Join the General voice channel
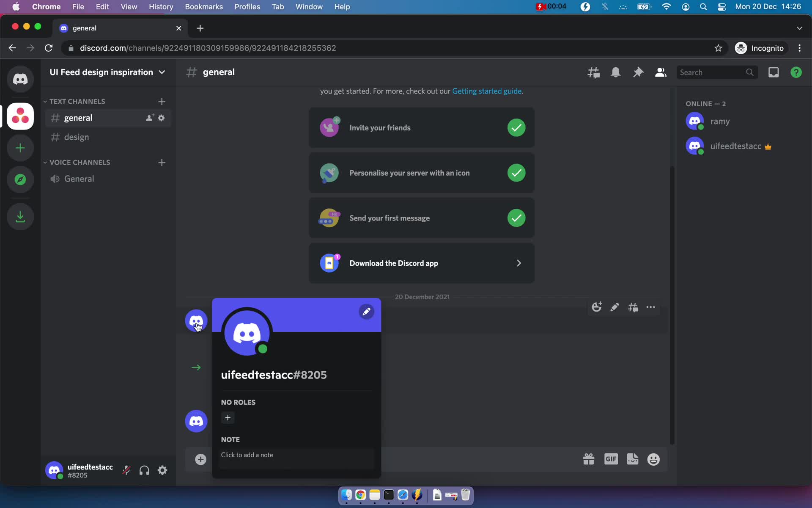 (108, 179)
